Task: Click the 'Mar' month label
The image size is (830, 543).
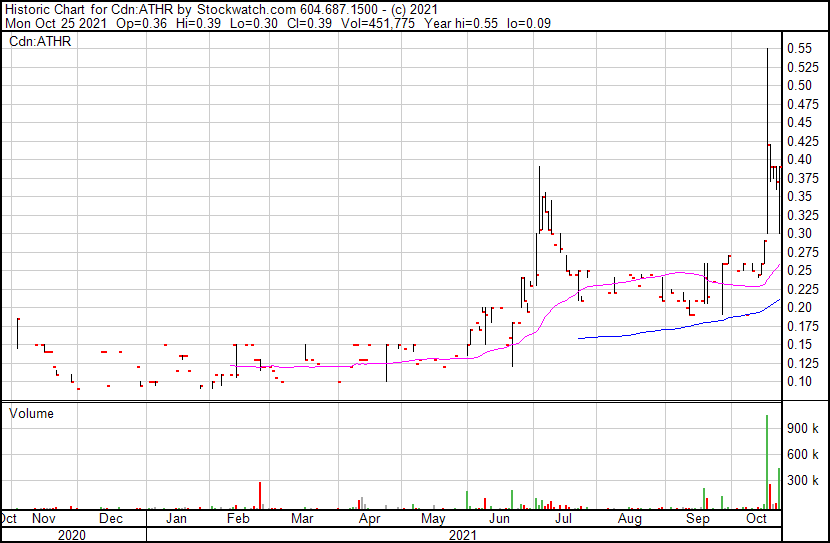Action: coord(302,518)
